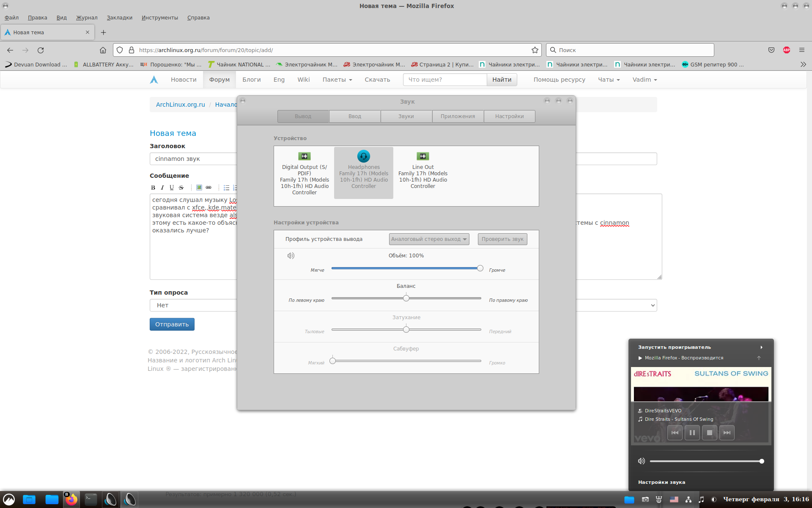The image size is (812, 508).
Task: Click the Баланс slider handle
Action: click(x=406, y=298)
